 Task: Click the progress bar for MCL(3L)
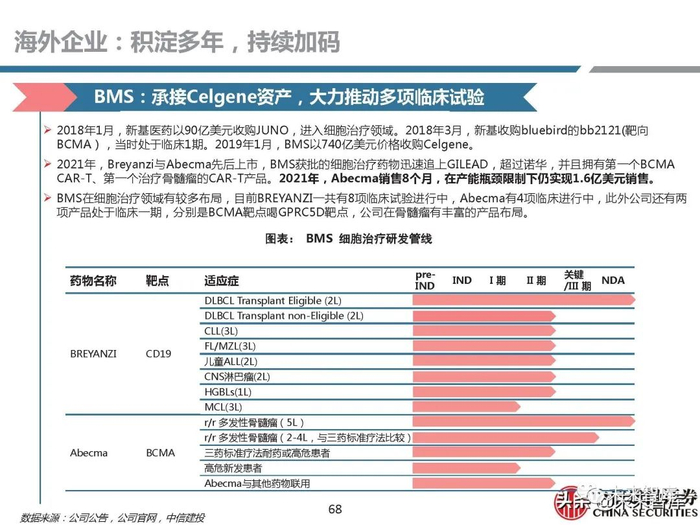[x=467, y=407]
